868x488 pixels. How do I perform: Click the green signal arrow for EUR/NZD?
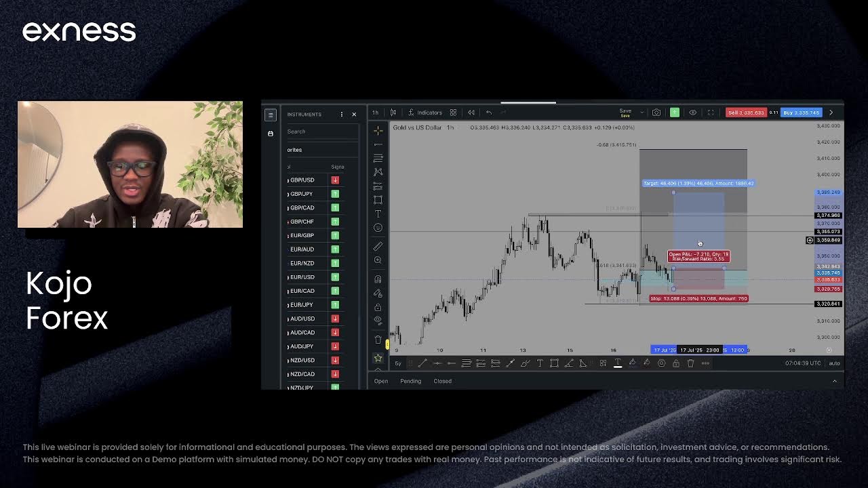coord(335,263)
